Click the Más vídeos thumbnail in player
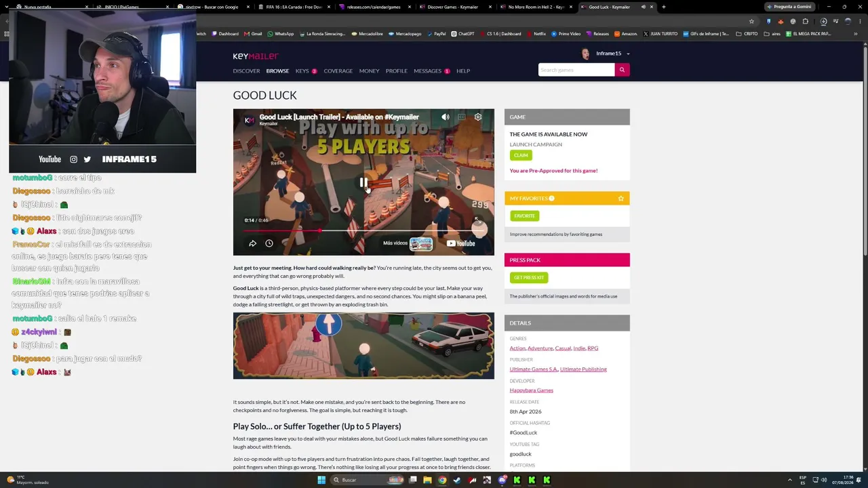 pos(420,243)
